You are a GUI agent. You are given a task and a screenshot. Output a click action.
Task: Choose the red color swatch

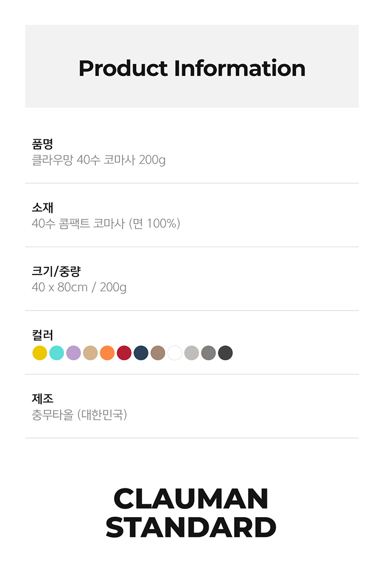point(124,353)
